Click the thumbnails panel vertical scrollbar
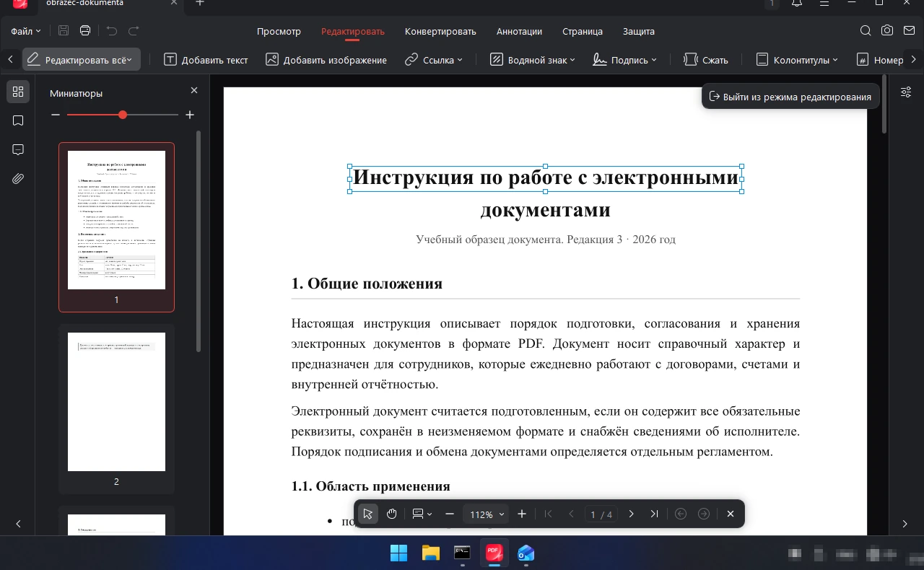924x570 pixels. (x=199, y=242)
